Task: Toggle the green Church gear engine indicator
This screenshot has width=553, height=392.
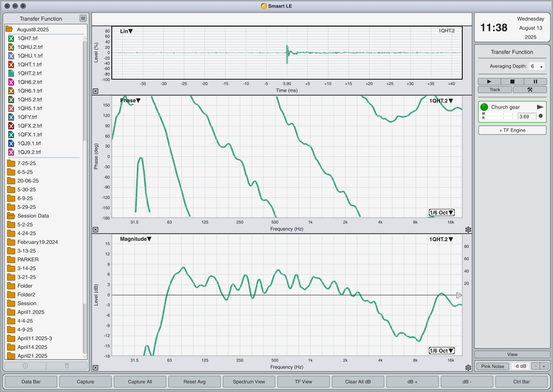Action: click(484, 107)
